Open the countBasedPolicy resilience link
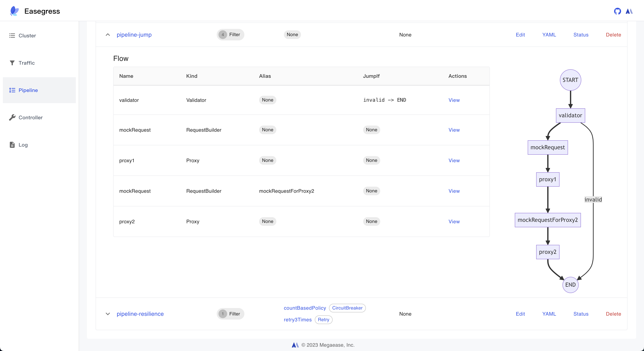 (305, 308)
